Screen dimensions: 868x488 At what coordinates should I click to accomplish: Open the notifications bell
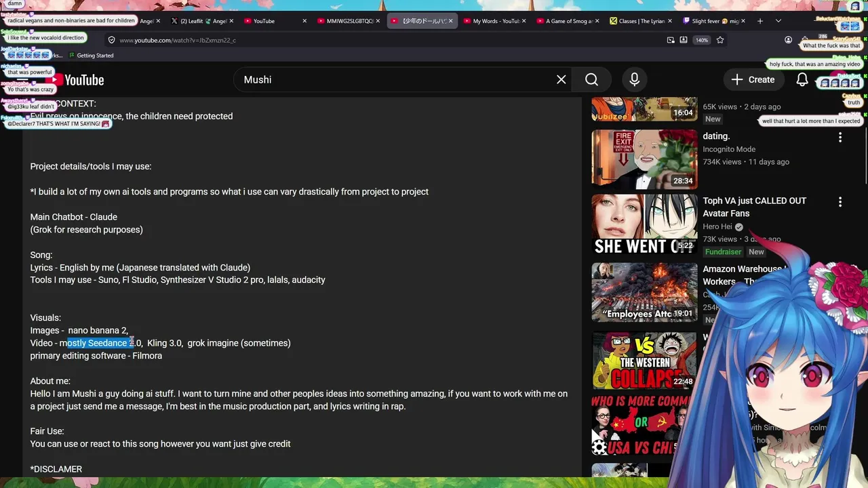(802, 80)
